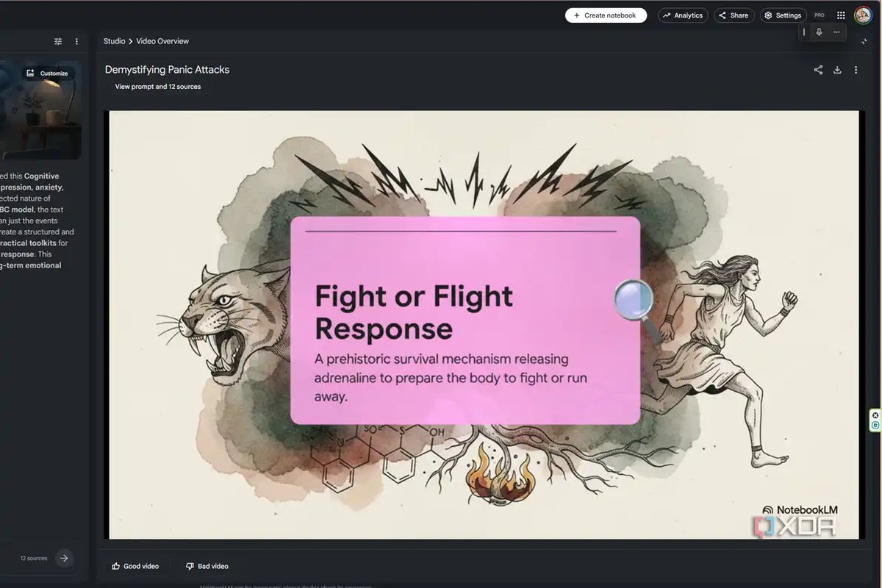The height and width of the screenshot is (588, 882).
Task: Open the floating widget three-dot menu
Action: click(x=836, y=32)
